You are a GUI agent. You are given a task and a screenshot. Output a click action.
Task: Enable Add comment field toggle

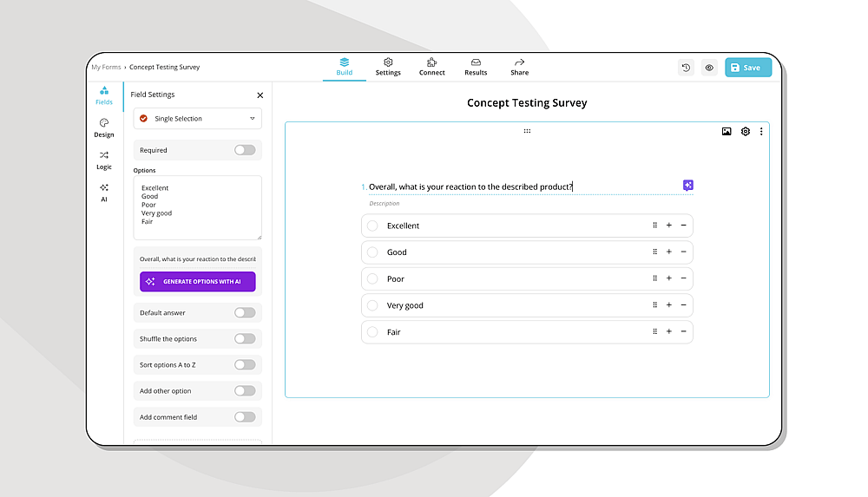(245, 416)
